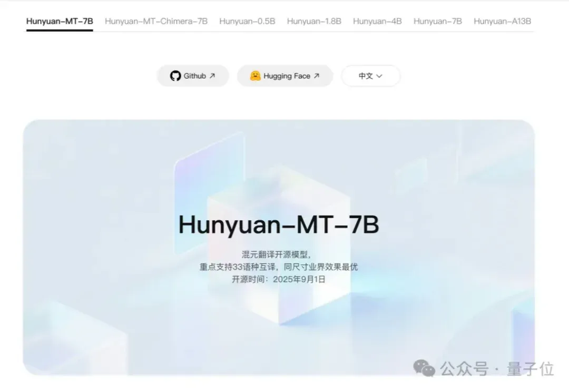Viewport: 569px width, 392px height.
Task: Click the Github octocat icon
Action: (175, 76)
